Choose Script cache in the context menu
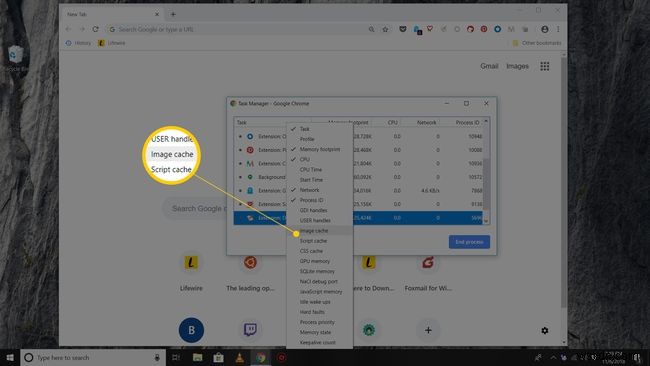The height and width of the screenshot is (366, 650). click(320, 241)
